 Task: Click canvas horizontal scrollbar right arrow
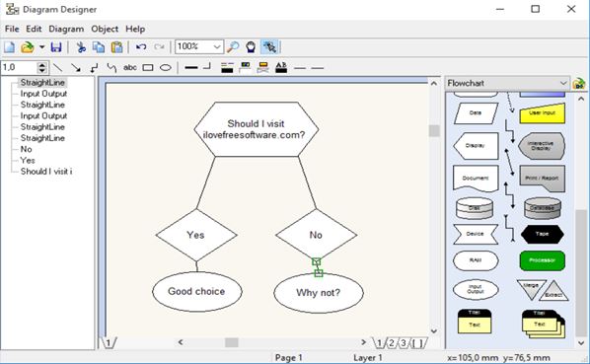point(363,342)
